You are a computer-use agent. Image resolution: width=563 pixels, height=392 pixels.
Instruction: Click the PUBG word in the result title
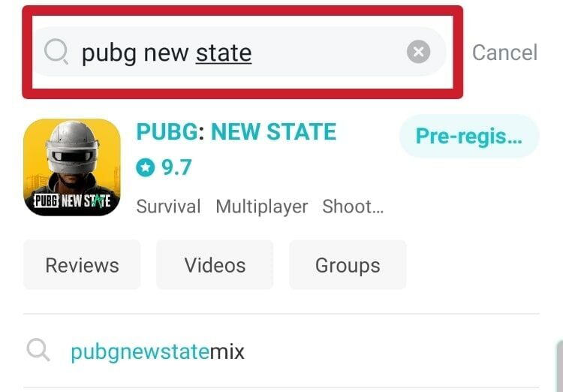point(167,131)
